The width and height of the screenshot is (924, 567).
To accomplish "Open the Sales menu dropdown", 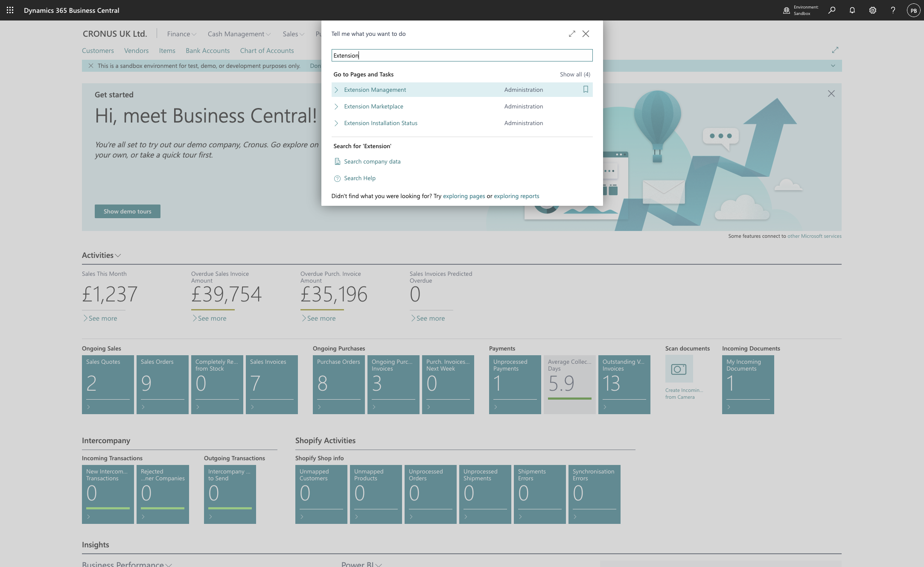I will (293, 34).
